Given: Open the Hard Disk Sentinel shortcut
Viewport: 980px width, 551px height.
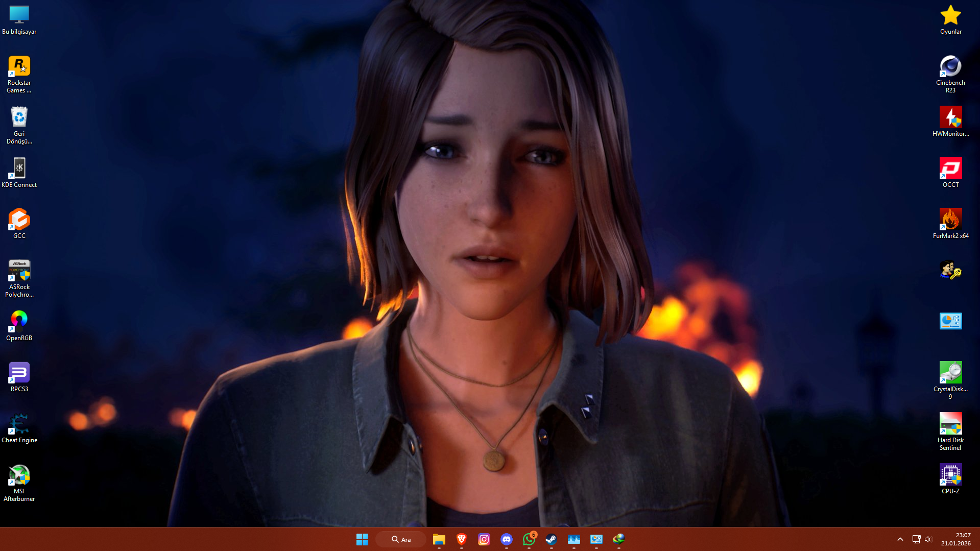Looking at the screenshot, I should click(x=950, y=432).
